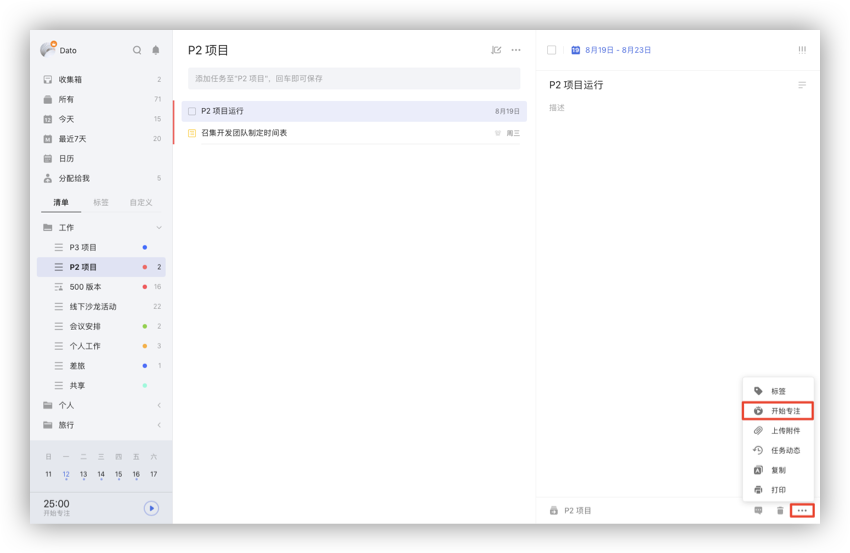Click the share/edit icon beside P2 项目 title
The image size is (850, 553).
pyautogui.click(x=496, y=50)
